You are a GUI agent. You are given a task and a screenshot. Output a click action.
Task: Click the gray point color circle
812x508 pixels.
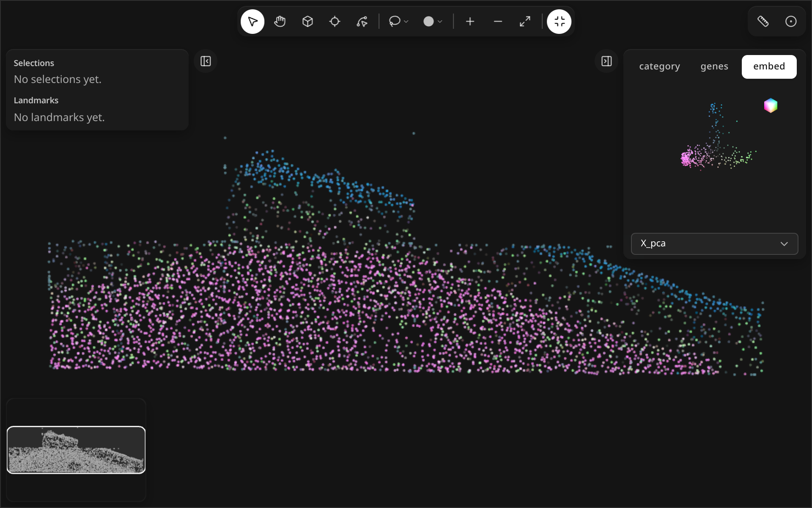click(x=428, y=22)
